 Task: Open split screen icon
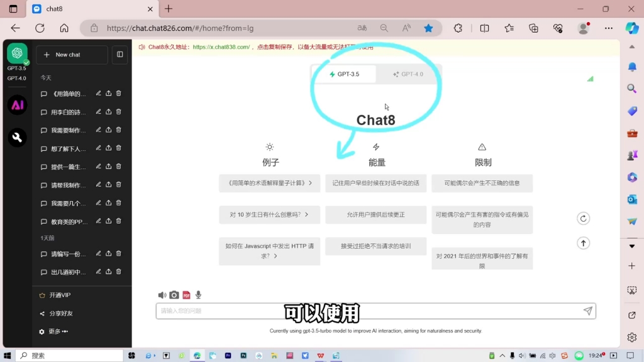(485, 28)
